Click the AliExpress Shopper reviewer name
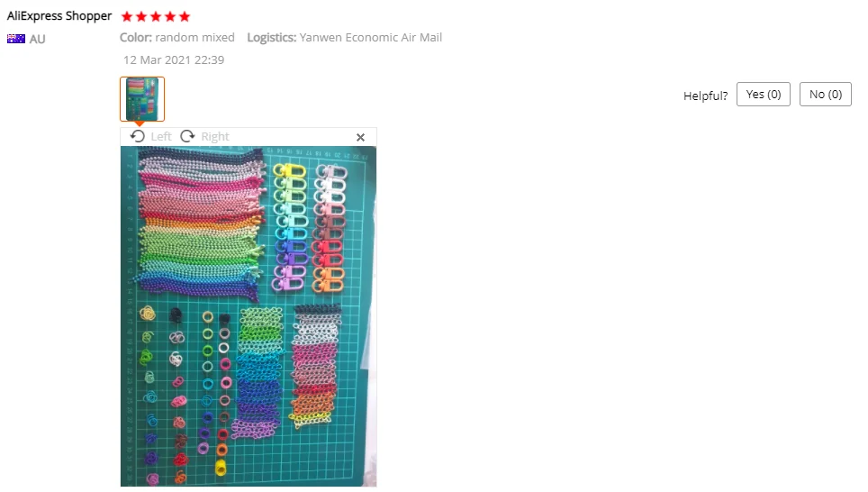 [59, 16]
